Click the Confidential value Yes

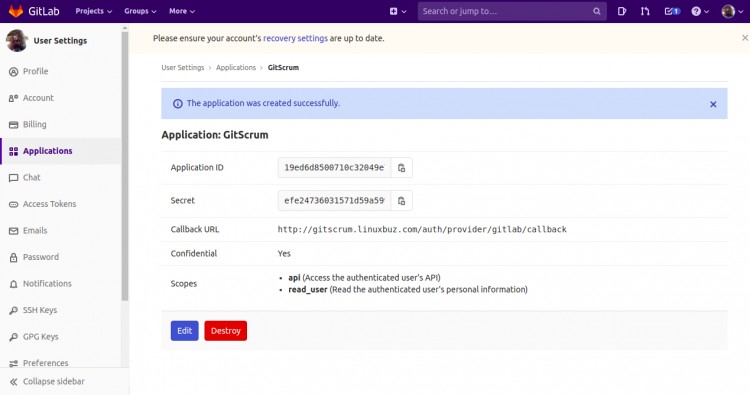coord(284,254)
